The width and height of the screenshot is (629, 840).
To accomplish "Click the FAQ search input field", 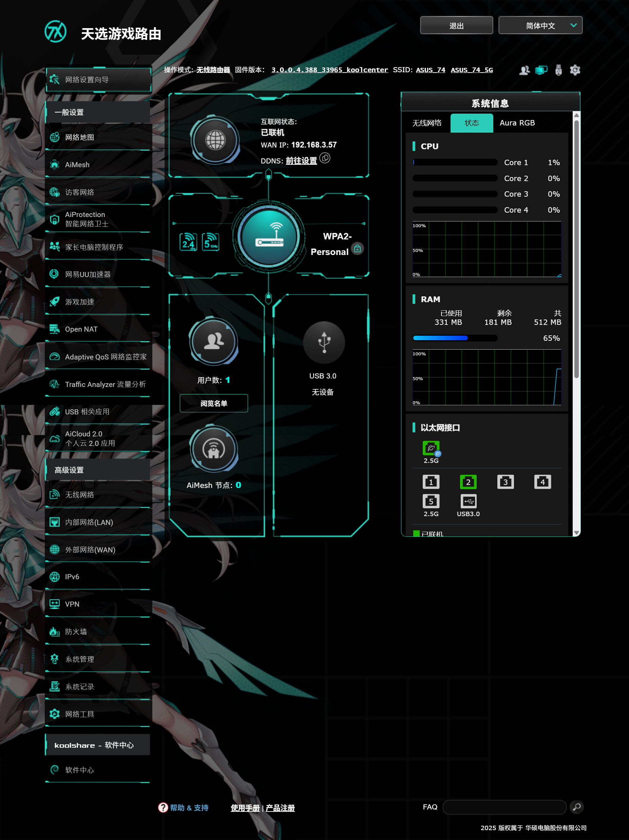I will click(504, 807).
